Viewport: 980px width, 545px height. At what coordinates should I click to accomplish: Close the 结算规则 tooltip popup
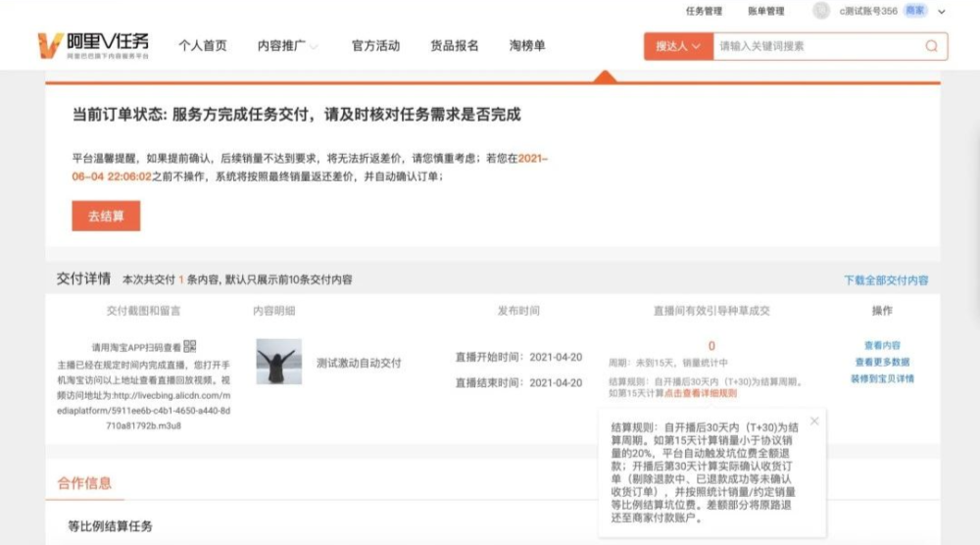tap(814, 421)
